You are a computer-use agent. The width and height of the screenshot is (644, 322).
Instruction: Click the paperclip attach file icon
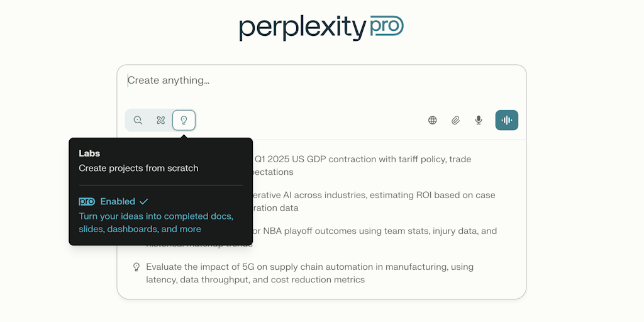tap(456, 120)
